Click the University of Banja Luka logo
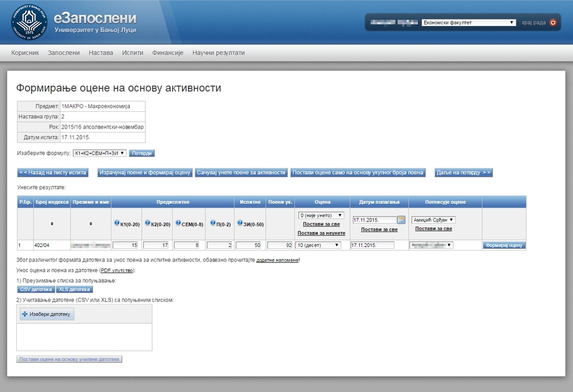 click(29, 22)
